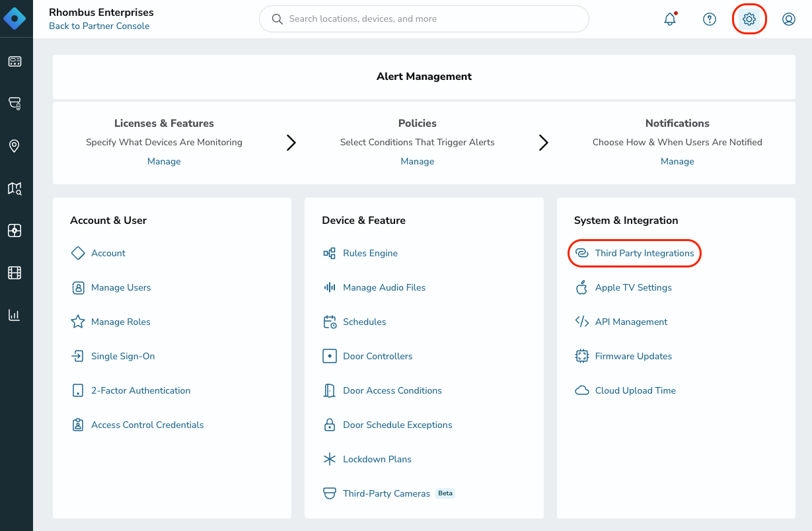Select Third-Party Cameras marked Beta
This screenshot has height=531, width=812.
click(387, 493)
